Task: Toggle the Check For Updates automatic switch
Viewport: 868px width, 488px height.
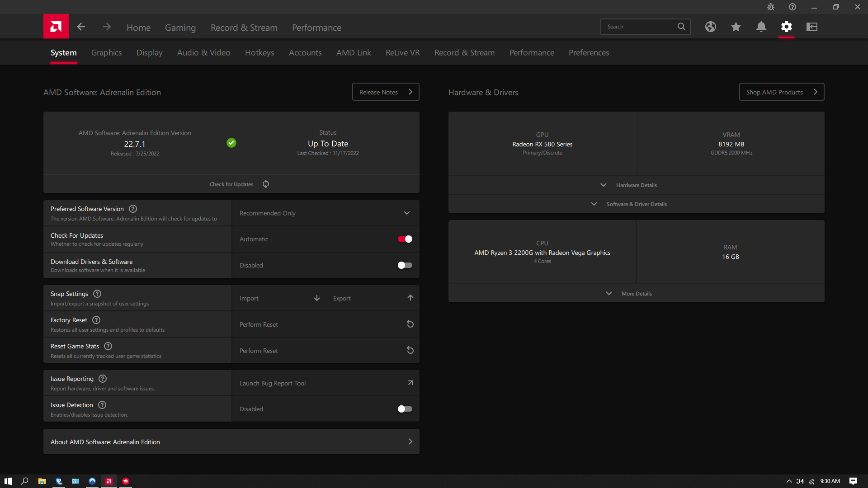Action: tap(406, 238)
